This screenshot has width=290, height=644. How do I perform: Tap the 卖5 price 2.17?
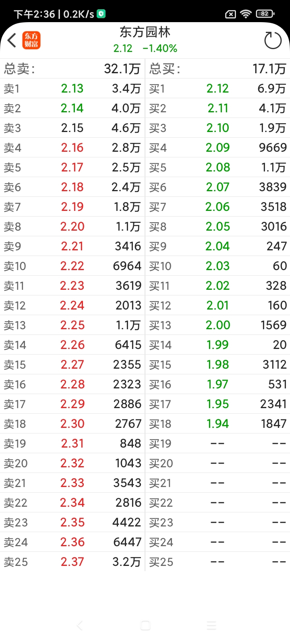[72, 167]
